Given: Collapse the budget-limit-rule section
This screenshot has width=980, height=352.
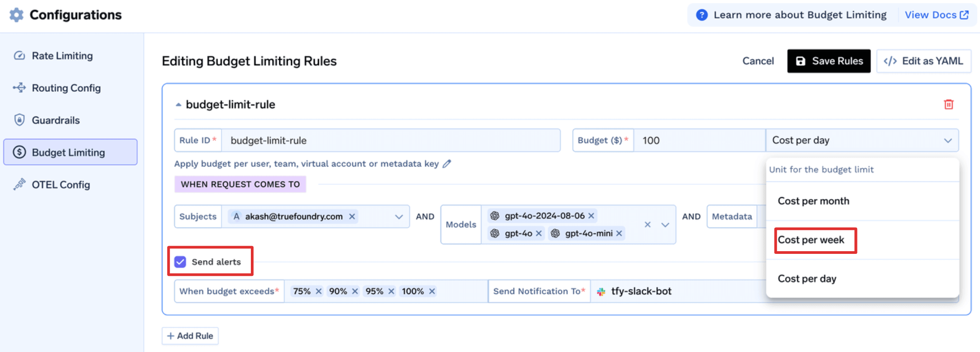Looking at the screenshot, I should (x=178, y=104).
